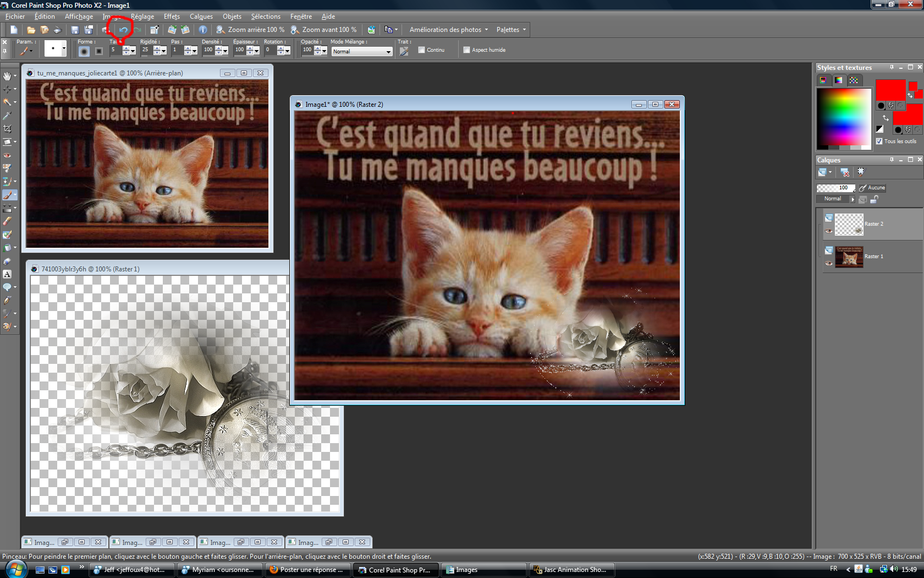Uncheck Tous les outils checkbox
The height and width of the screenshot is (578, 924).
pos(879,141)
